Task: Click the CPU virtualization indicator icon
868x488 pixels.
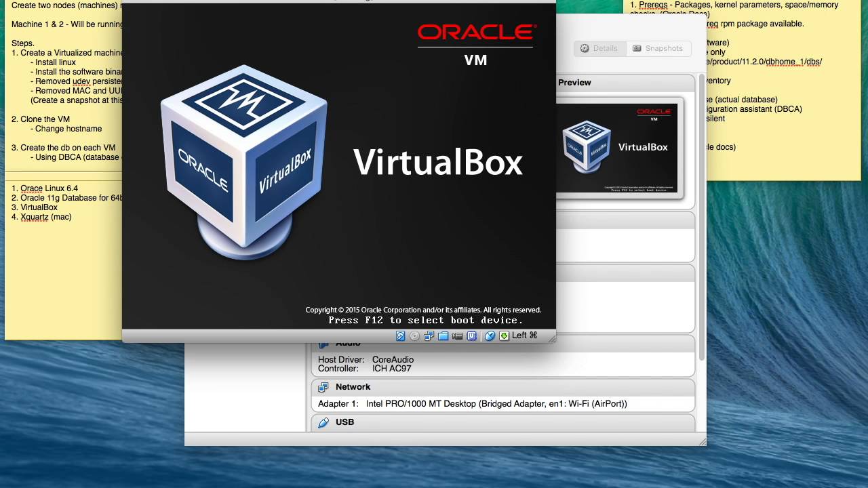Action: [x=472, y=335]
